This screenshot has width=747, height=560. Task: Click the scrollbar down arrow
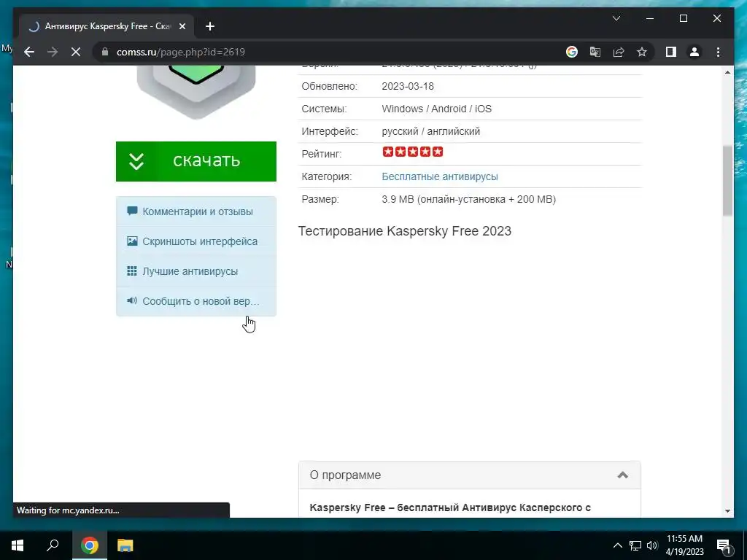click(x=727, y=511)
